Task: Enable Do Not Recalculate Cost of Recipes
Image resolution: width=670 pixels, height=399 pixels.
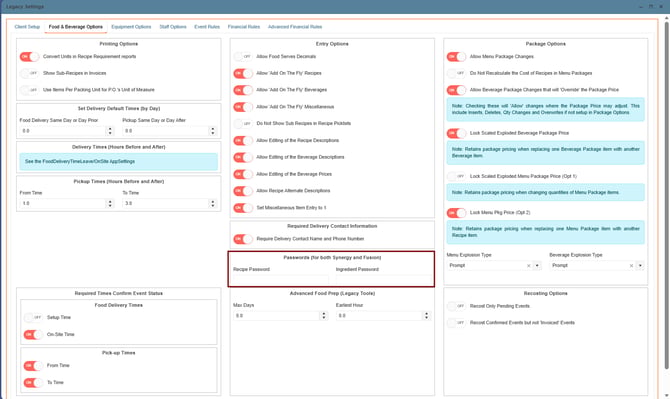Action: [456, 73]
